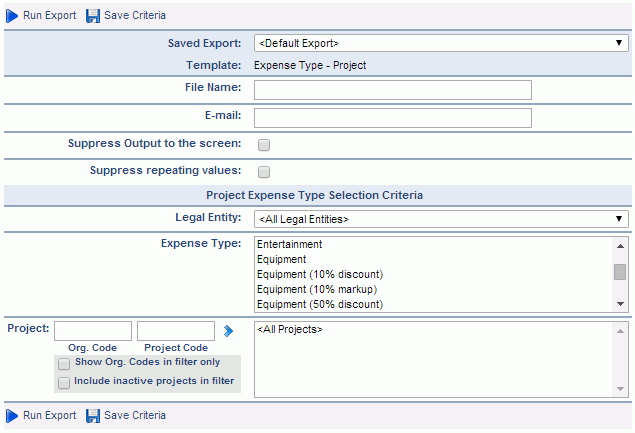Click the top Run Export text link
Viewport: 635px width, 433px height.
click(49, 15)
